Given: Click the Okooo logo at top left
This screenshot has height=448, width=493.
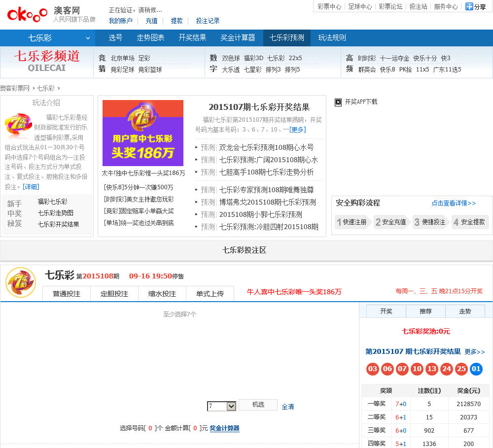Looking at the screenshot, I should (28, 14).
